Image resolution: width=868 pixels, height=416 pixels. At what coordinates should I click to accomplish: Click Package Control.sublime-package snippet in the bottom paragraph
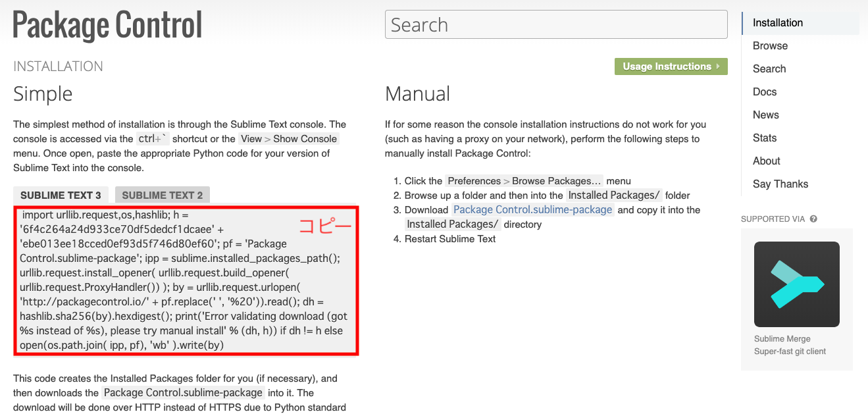[184, 393]
